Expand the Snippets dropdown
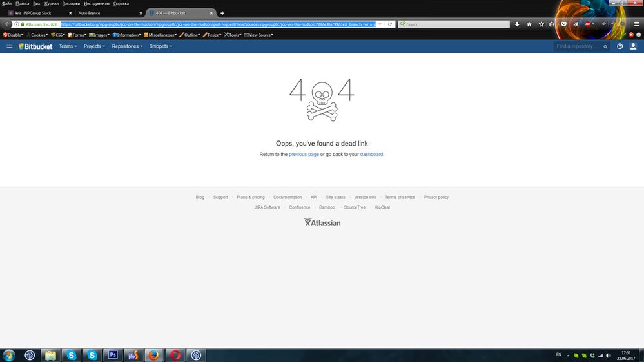This screenshot has width=644, height=362. 161,46
